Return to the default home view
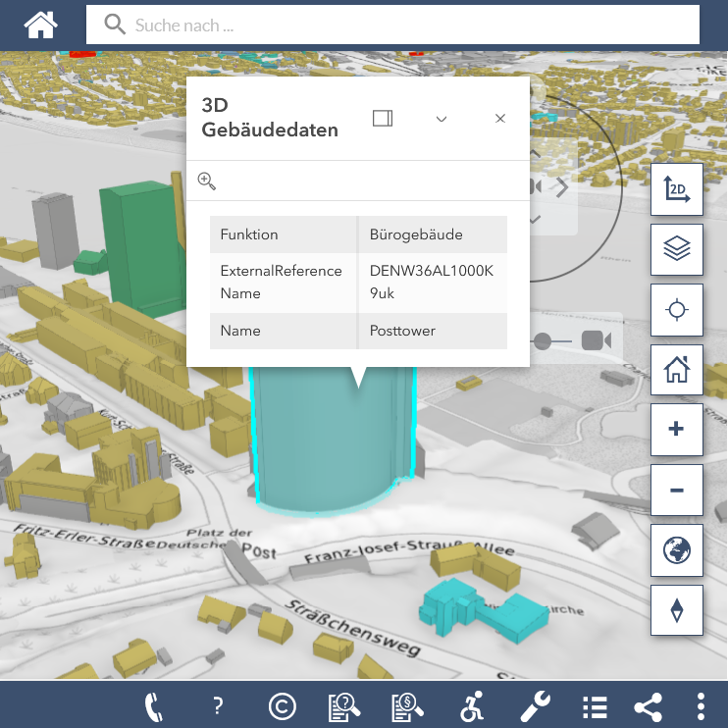This screenshot has height=728, width=728. coord(676,370)
